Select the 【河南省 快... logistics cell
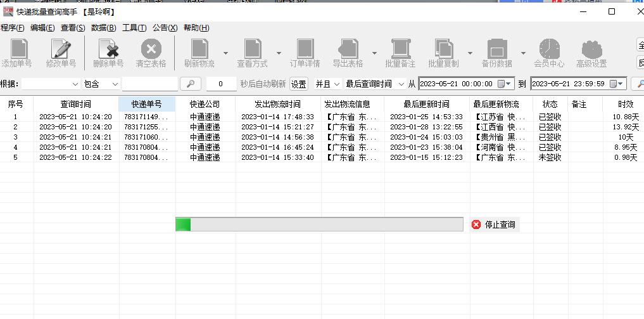Image resolution: width=644 pixels, height=319 pixels. click(x=501, y=147)
